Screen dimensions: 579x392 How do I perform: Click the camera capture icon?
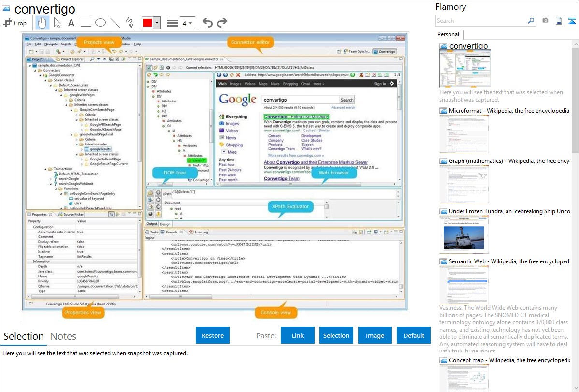click(545, 21)
